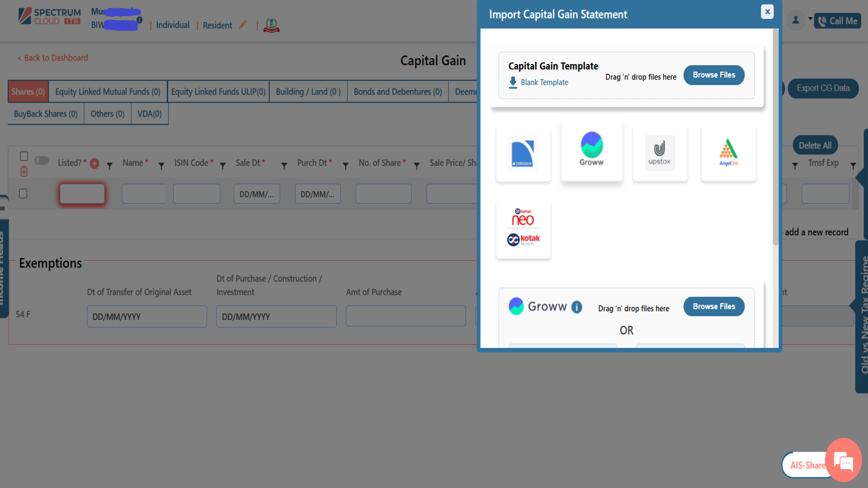
Task: Expand the user account dropdown at top right
Action: (x=809, y=20)
